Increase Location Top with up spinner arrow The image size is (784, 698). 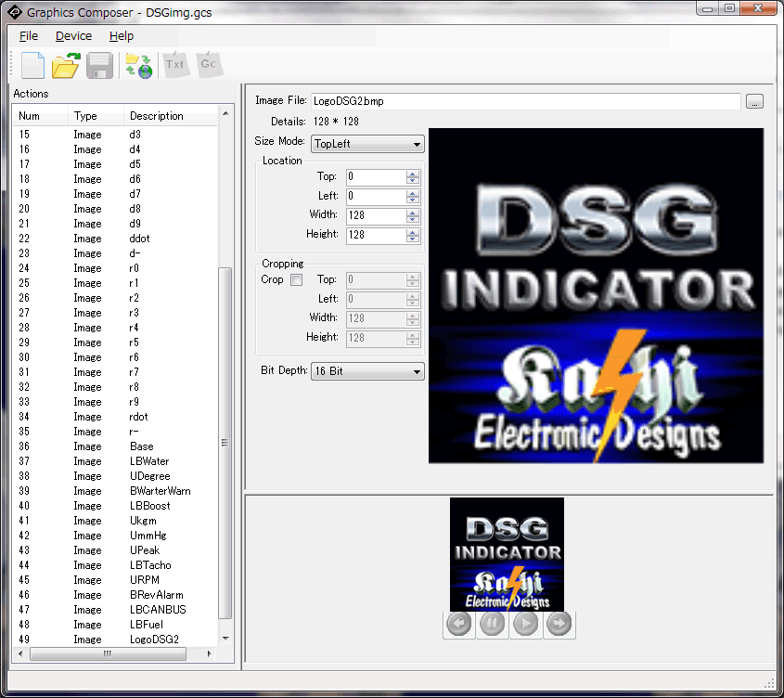point(413,174)
